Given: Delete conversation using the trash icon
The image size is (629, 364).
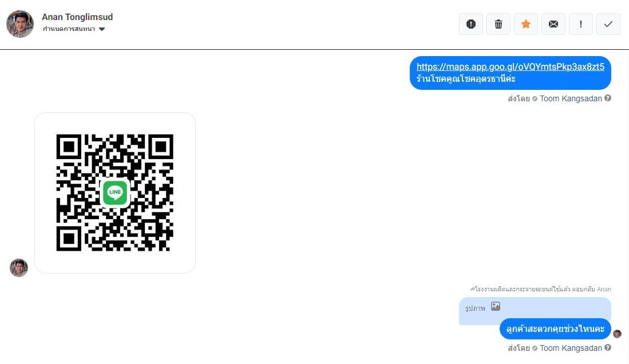Looking at the screenshot, I should (x=499, y=24).
